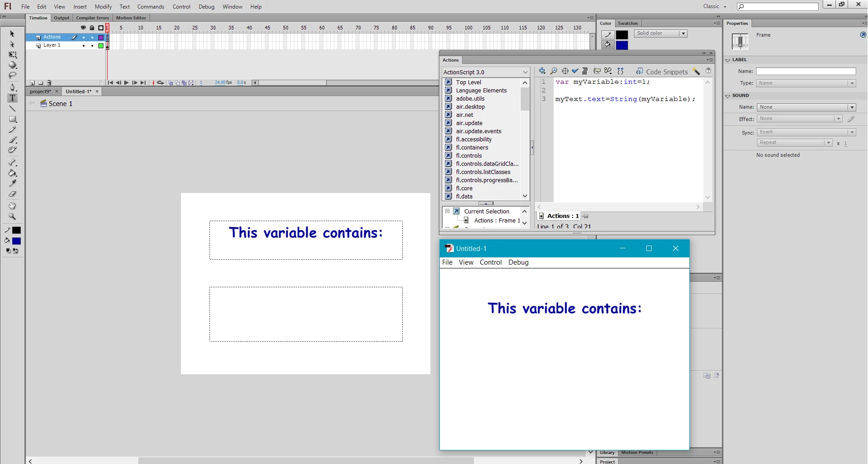The image size is (868, 464).
Task: Click the Find icon in Actions panel
Action: (553, 71)
